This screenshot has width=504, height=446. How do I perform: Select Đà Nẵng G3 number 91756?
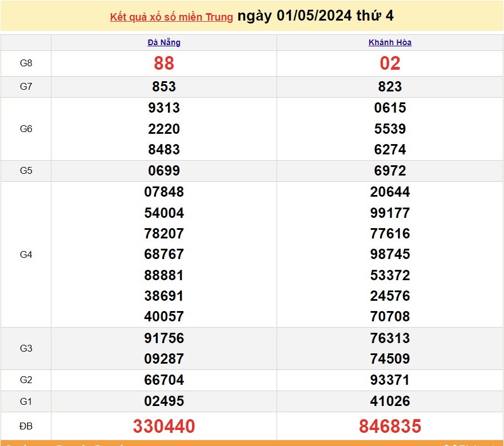pyautogui.click(x=164, y=339)
